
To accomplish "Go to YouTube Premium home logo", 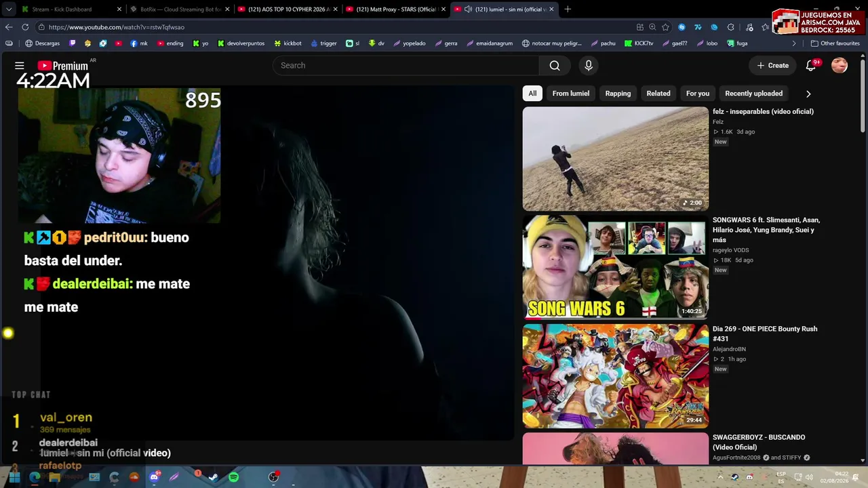I will [62, 66].
